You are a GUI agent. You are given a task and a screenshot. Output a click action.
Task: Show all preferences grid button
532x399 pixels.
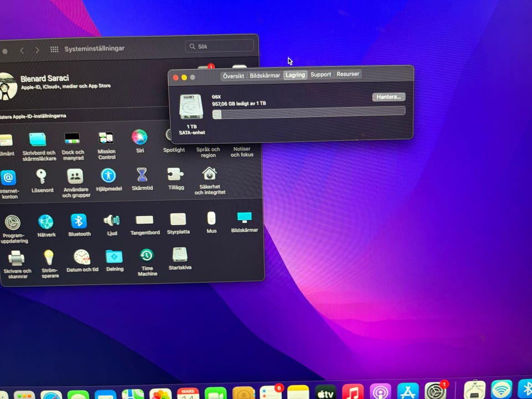pyautogui.click(x=54, y=49)
